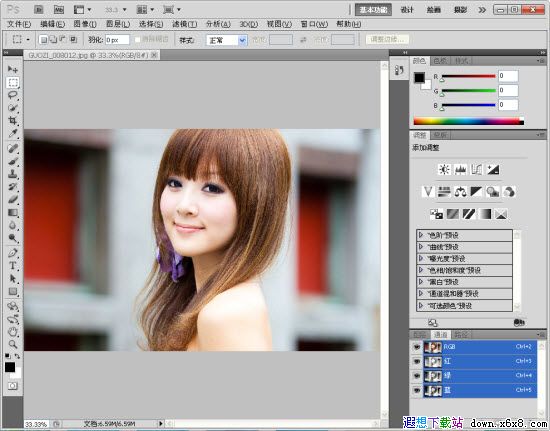
Task: Select the Path Selection tool
Action: [13, 279]
